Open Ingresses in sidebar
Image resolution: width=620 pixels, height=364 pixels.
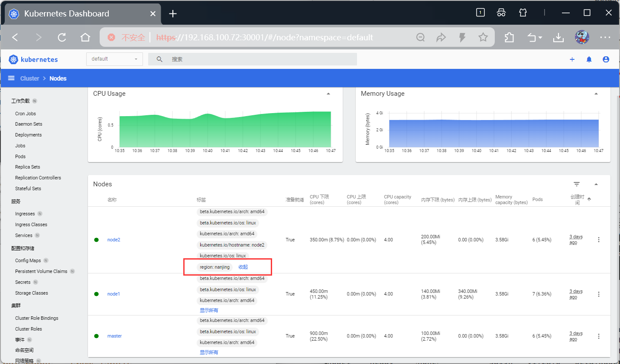coord(25,214)
